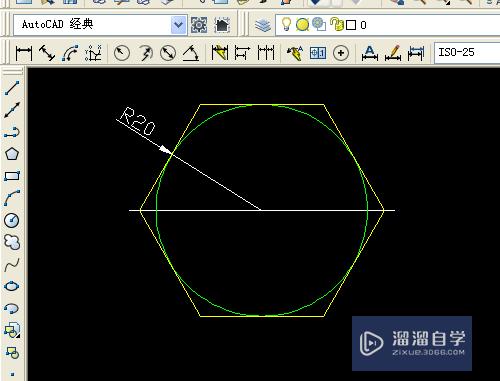Click the Dimension Edit tool
The image size is (500, 381).
pos(370,53)
